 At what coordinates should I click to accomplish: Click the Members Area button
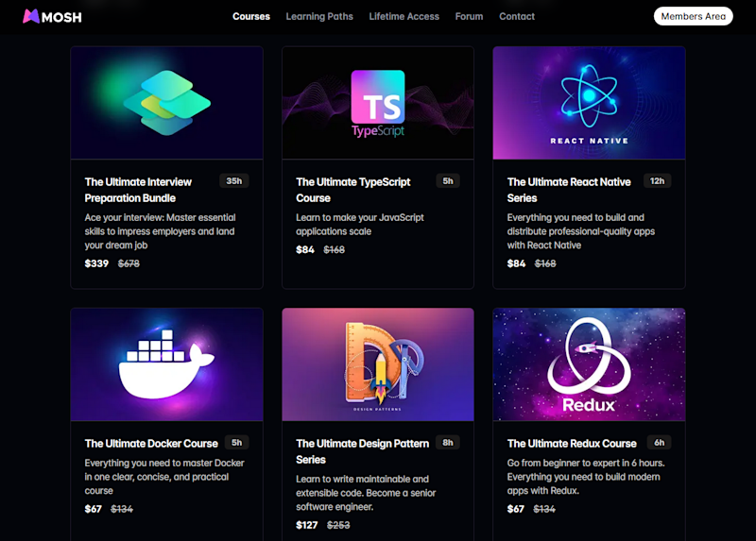tap(694, 16)
